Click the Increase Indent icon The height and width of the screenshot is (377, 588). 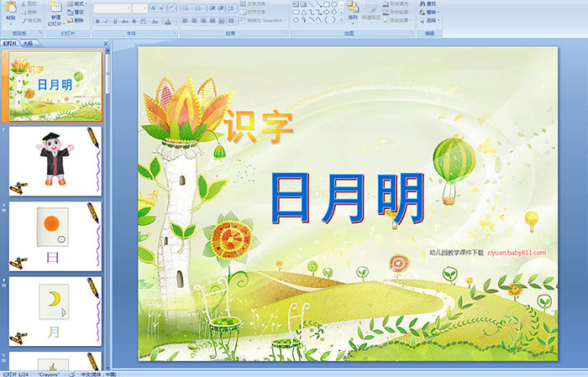point(221,8)
